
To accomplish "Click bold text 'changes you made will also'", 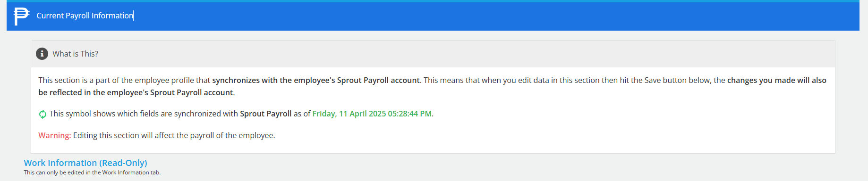I will [x=777, y=80].
